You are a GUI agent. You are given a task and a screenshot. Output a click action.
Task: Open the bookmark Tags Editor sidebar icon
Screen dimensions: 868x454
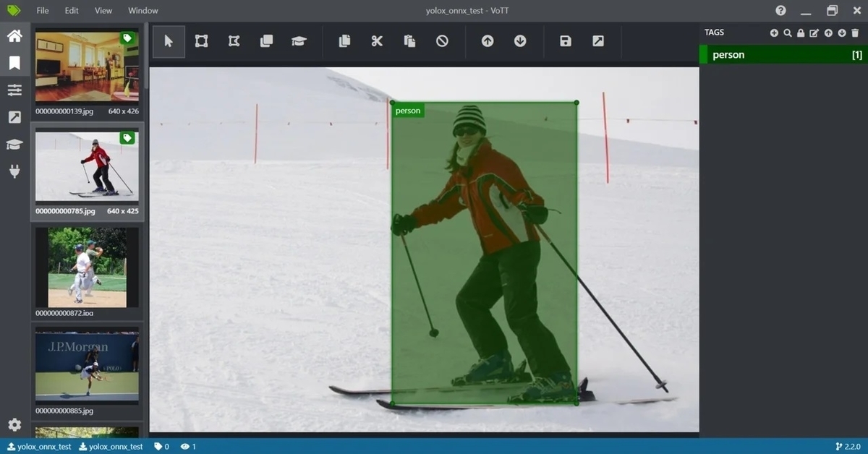14,64
